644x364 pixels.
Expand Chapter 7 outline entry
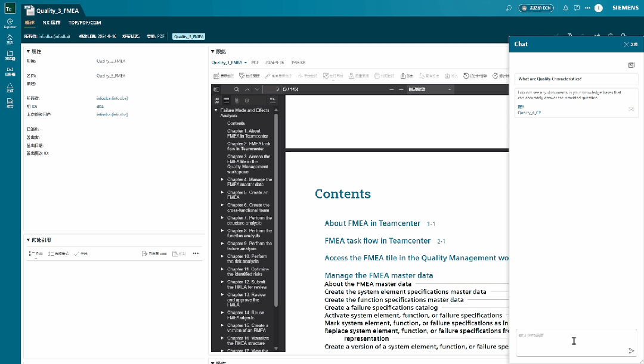(x=222, y=218)
